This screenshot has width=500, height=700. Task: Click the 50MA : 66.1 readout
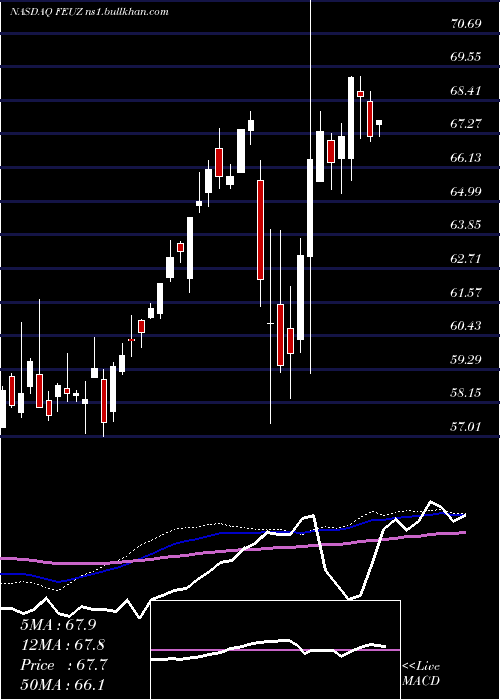tap(63, 684)
